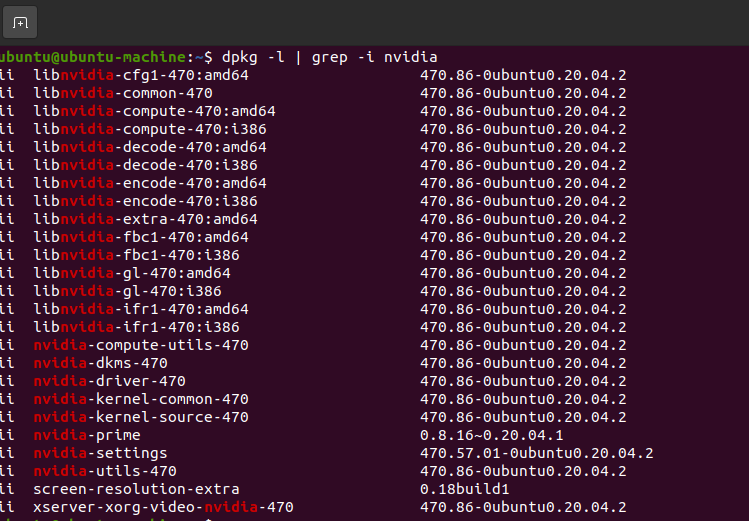Select package name libnvidia-fbc1-470:i386
The width and height of the screenshot is (749, 521).
(x=137, y=255)
